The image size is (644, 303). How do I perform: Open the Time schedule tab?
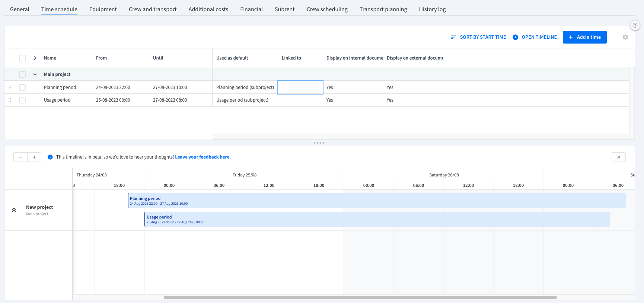click(x=59, y=9)
